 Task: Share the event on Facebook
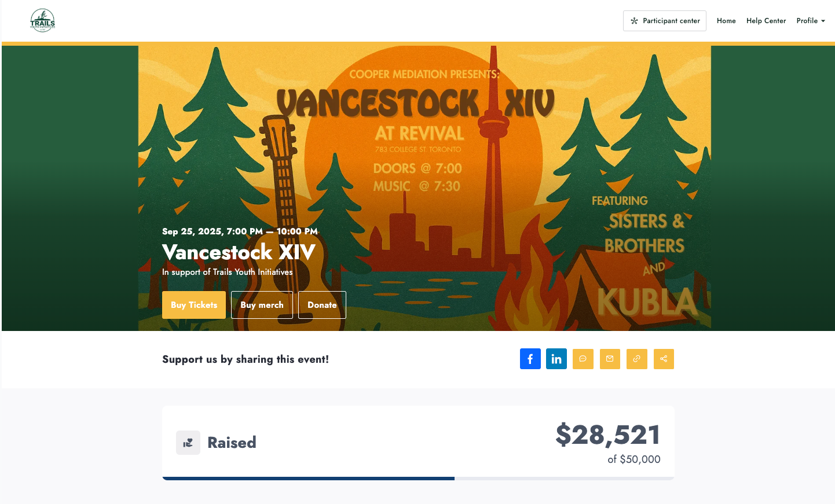(x=530, y=359)
